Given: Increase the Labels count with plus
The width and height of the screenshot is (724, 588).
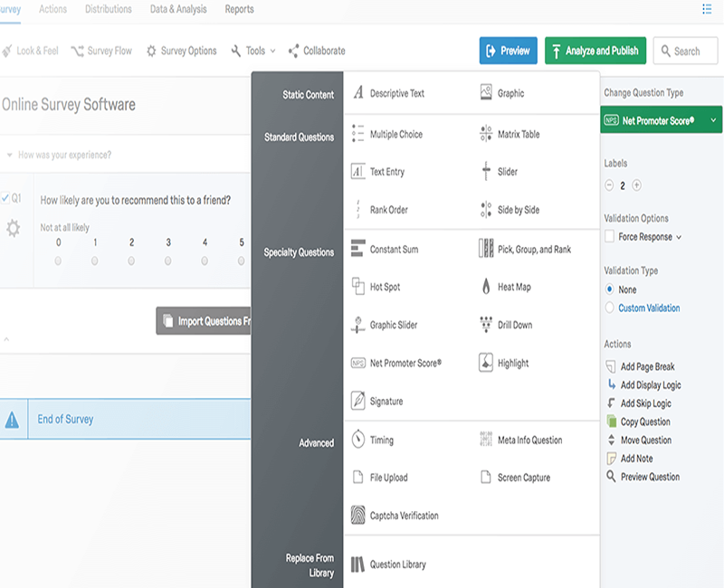Looking at the screenshot, I should pyautogui.click(x=637, y=185).
